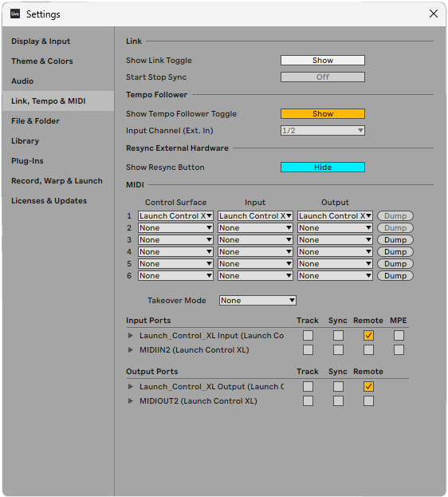448x497 pixels.
Task: Uncheck Remote for Launch_Control_XL Output
Action: 368,387
